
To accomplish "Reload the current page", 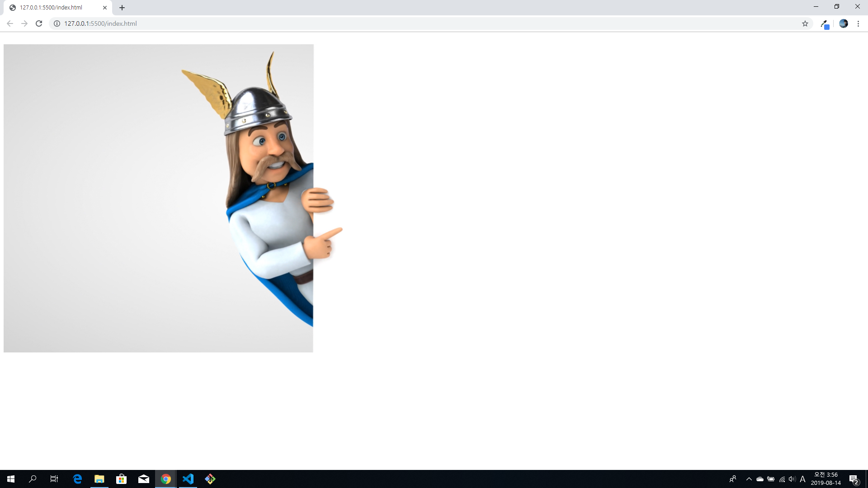I will tap(39, 23).
